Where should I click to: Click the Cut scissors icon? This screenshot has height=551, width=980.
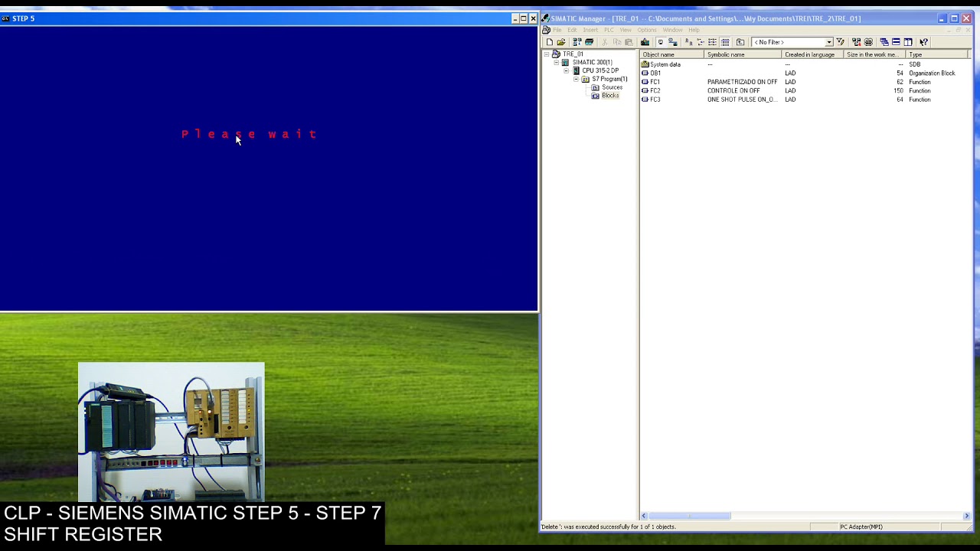[x=605, y=42]
